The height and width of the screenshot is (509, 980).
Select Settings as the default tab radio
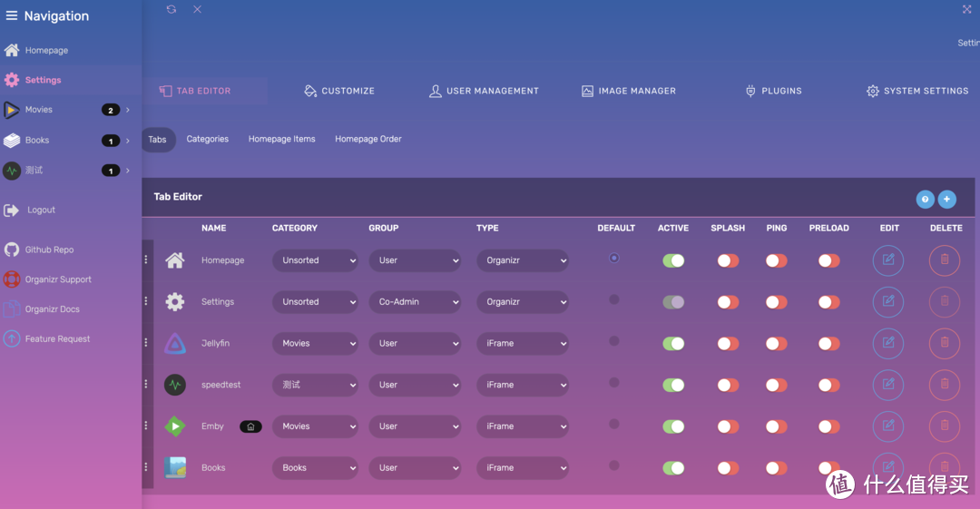click(x=614, y=299)
